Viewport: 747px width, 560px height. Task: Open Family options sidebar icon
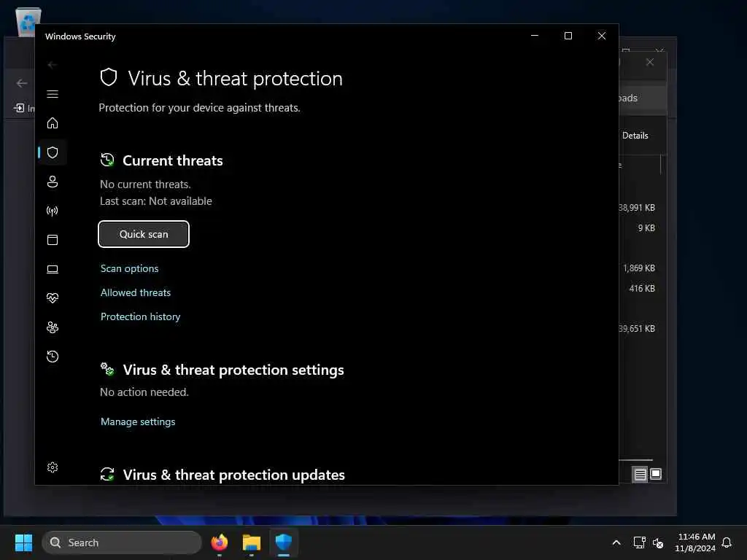[53, 327]
